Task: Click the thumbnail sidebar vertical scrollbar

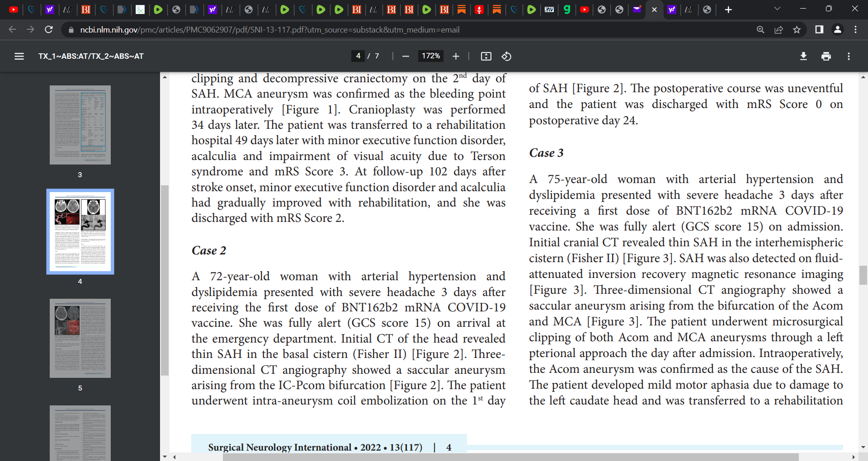Action: click(x=165, y=280)
